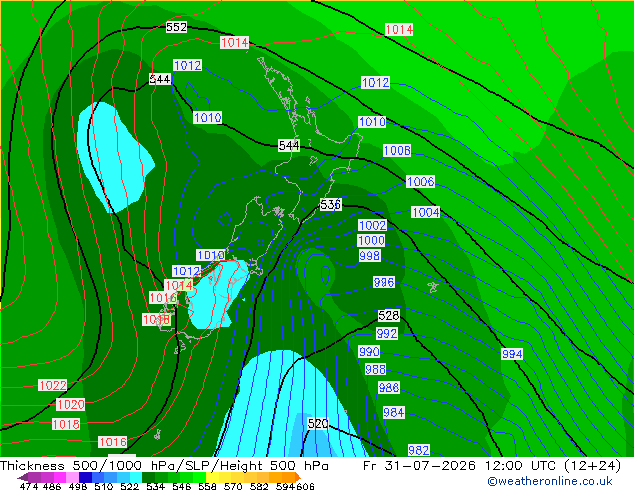Image resolution: width=634 pixels, height=490 pixels.
Task: Pick the orange legend swatch above 594
Action: [288, 477]
